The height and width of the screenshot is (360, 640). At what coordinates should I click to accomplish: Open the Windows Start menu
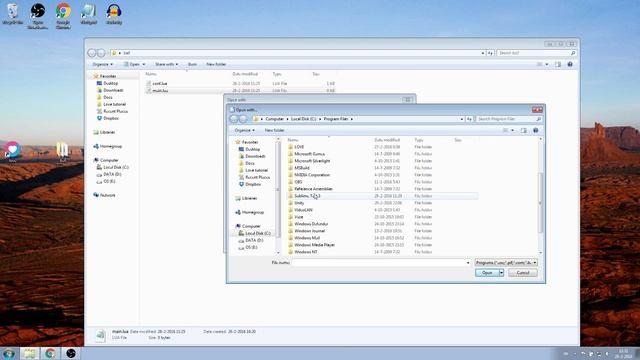[x=9, y=353]
